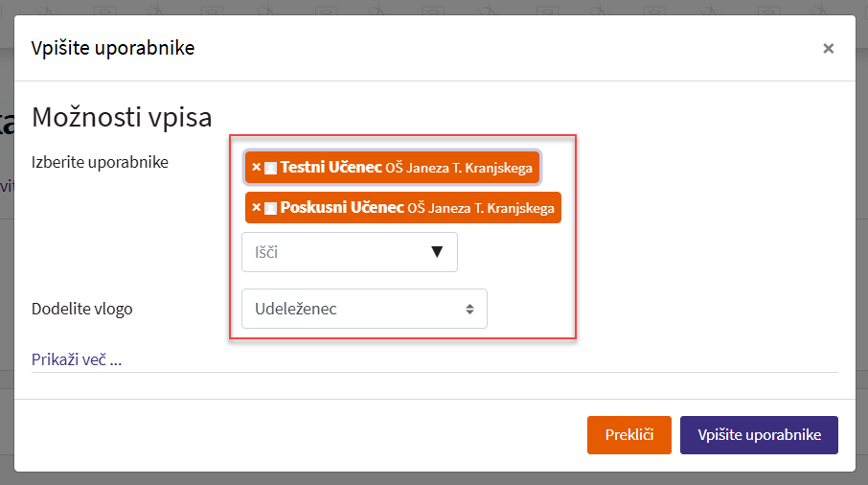Image resolution: width=868 pixels, height=485 pixels.
Task: Select the Poskusni Učenec user tag name
Action: (x=341, y=207)
